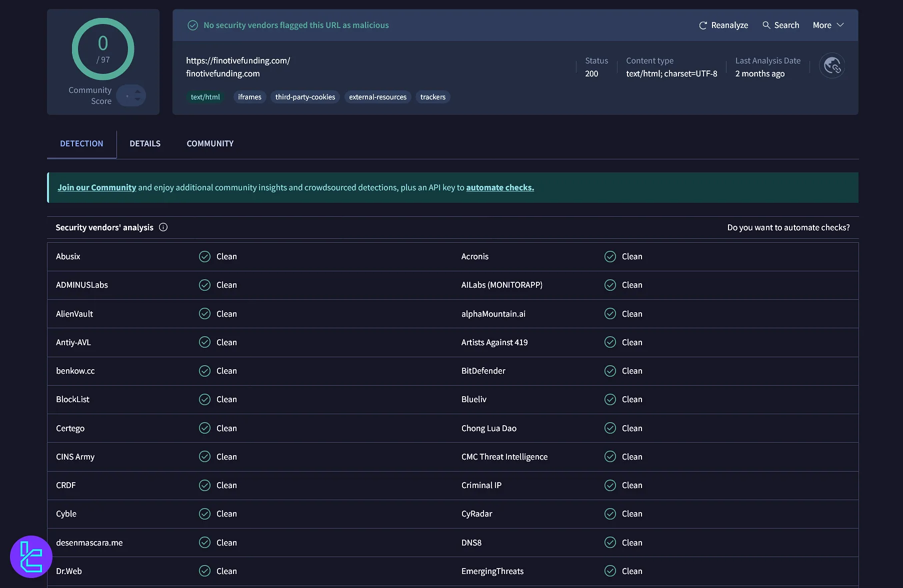This screenshot has height=588, width=903.
Task: Click the Community Score circle ring
Action: [x=103, y=49]
